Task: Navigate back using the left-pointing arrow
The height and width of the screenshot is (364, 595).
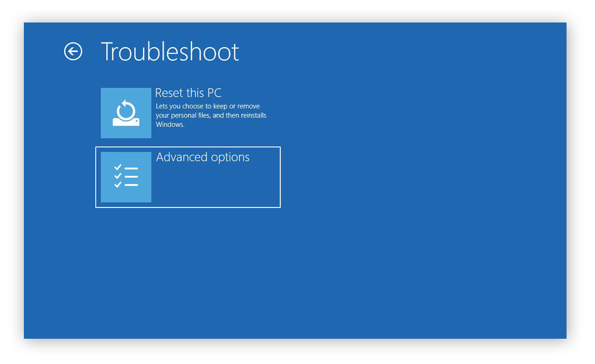Action: point(73,51)
